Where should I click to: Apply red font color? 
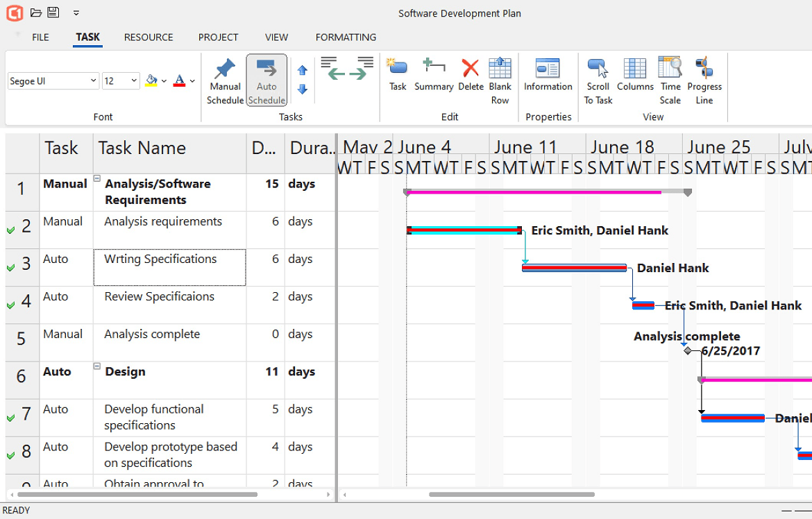179,80
